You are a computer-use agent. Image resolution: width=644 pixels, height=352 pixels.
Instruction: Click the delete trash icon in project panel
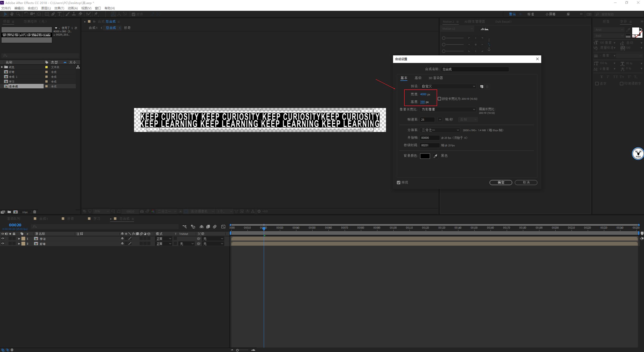[35, 212]
